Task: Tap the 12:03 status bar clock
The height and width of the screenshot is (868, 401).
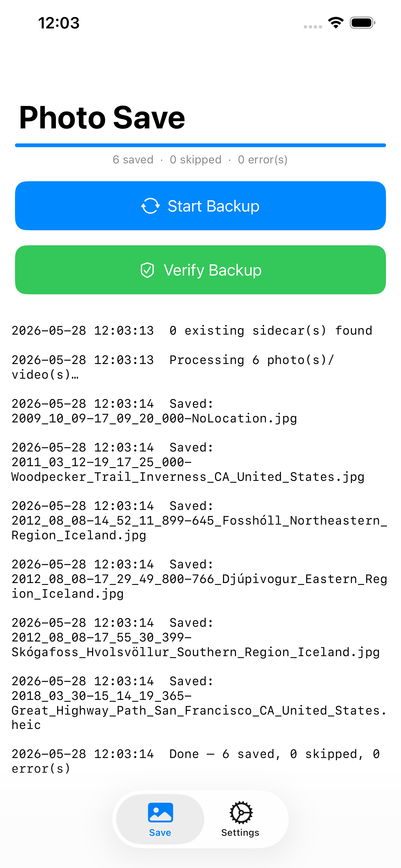Action: tap(59, 23)
